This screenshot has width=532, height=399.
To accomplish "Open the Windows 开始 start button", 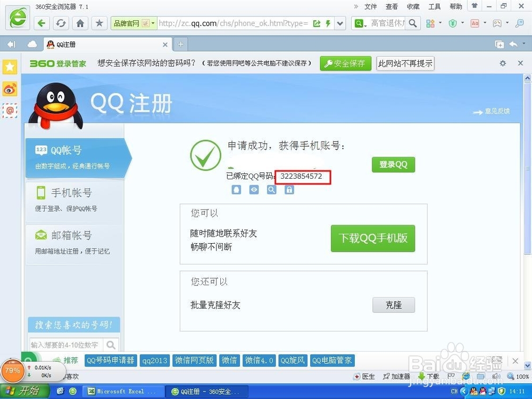I will click(25, 391).
